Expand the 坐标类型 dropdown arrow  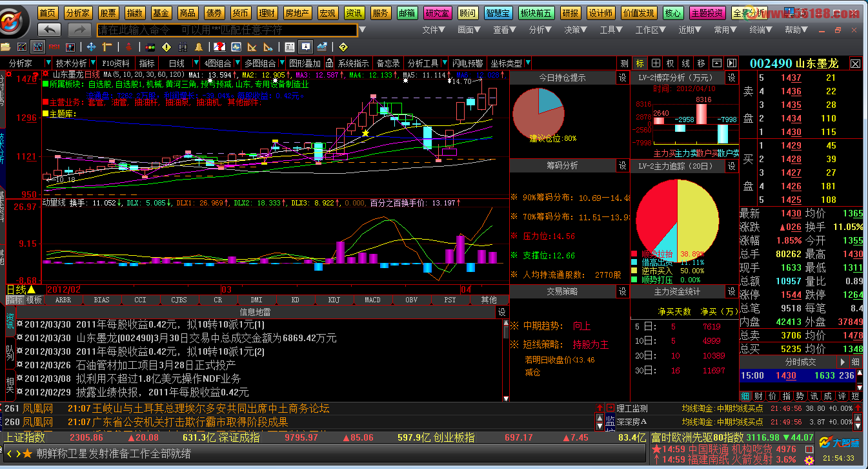click(x=528, y=63)
